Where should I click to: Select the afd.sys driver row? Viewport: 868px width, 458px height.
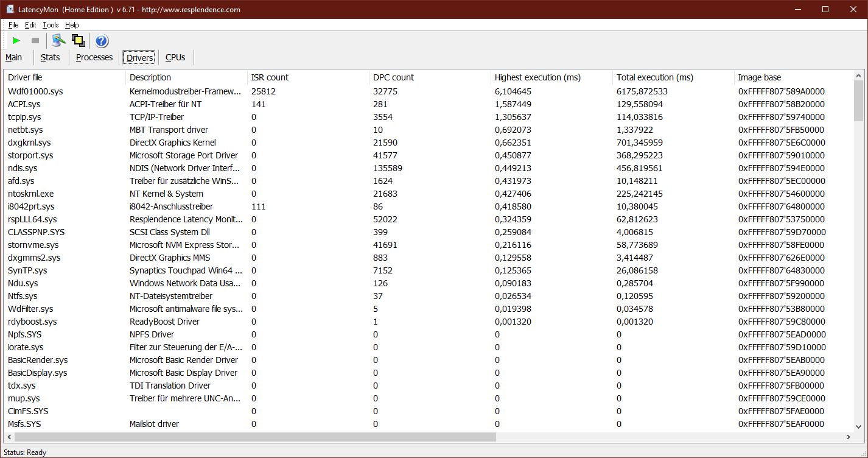[429, 181]
